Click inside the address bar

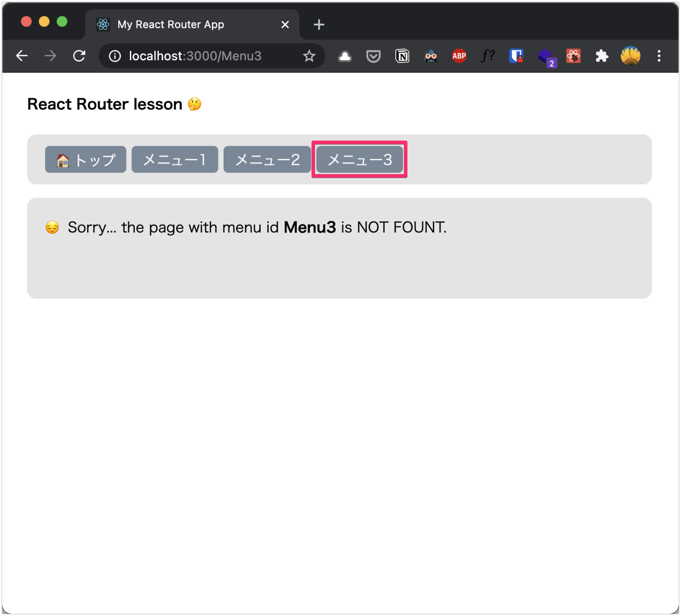pos(203,56)
